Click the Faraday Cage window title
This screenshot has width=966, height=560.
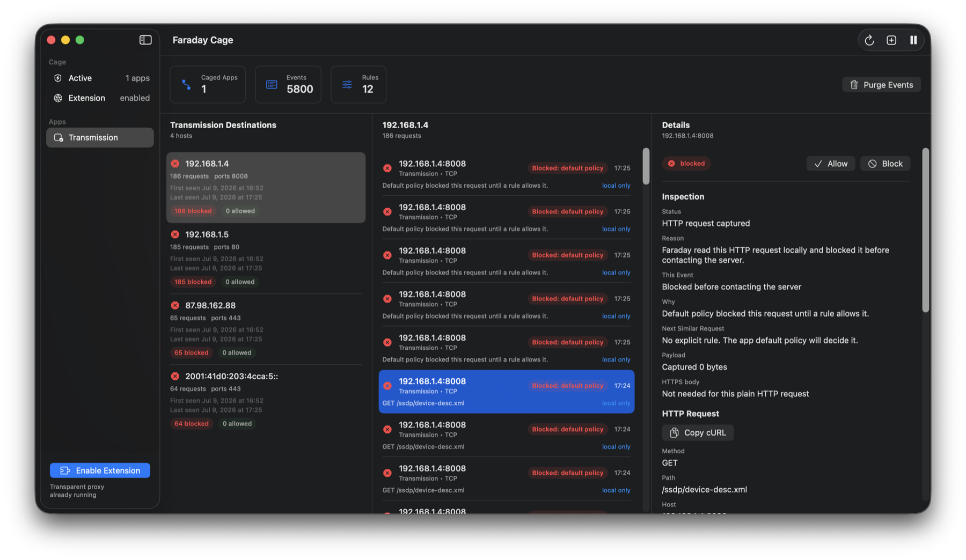point(203,40)
